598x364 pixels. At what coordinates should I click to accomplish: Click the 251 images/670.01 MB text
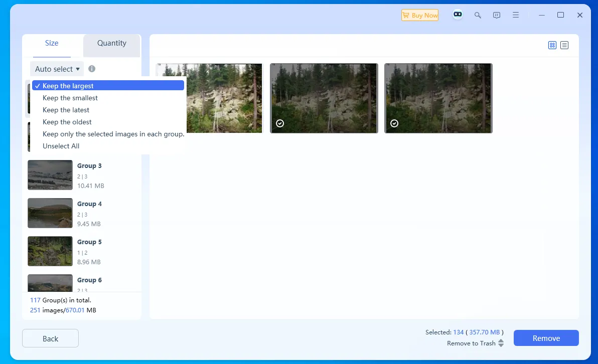[x=63, y=310]
